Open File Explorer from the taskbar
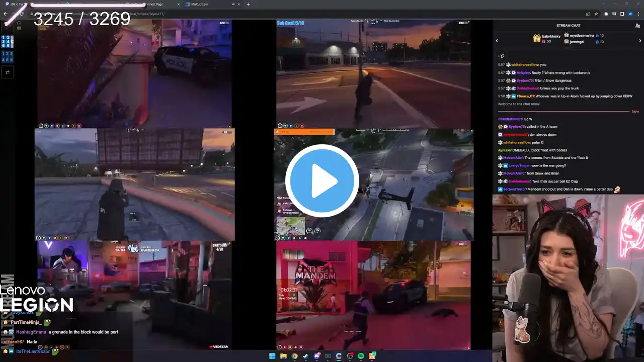 pyautogui.click(x=283, y=356)
